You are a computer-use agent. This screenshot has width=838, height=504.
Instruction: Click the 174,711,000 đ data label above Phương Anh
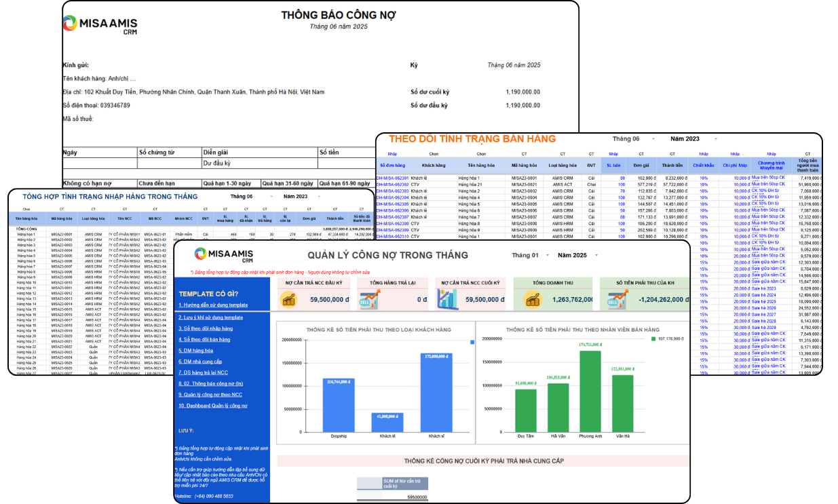click(590, 345)
